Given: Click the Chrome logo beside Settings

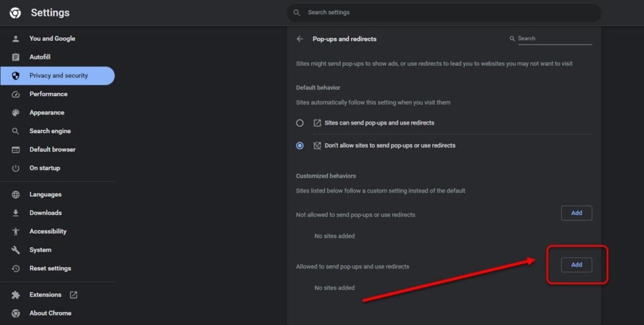Looking at the screenshot, I should [x=15, y=13].
